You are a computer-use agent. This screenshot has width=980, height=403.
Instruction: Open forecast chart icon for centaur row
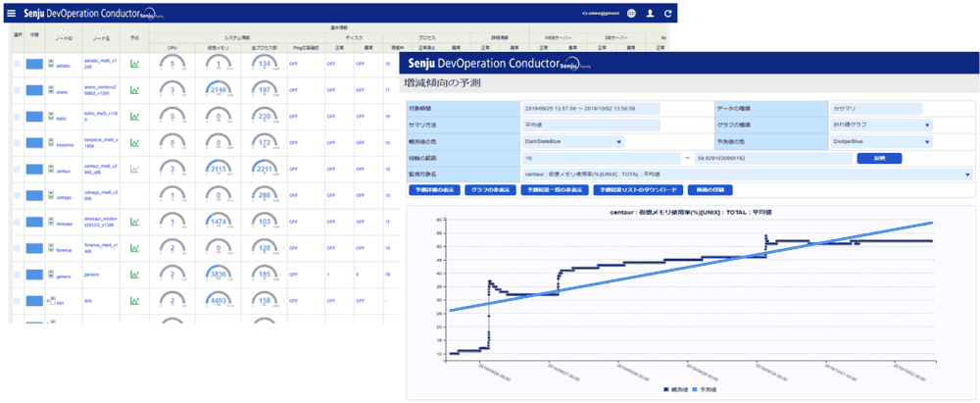tap(134, 169)
